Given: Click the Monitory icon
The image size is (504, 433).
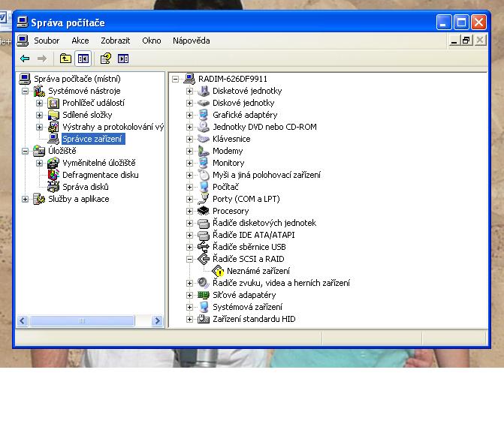Looking at the screenshot, I should coord(204,163).
